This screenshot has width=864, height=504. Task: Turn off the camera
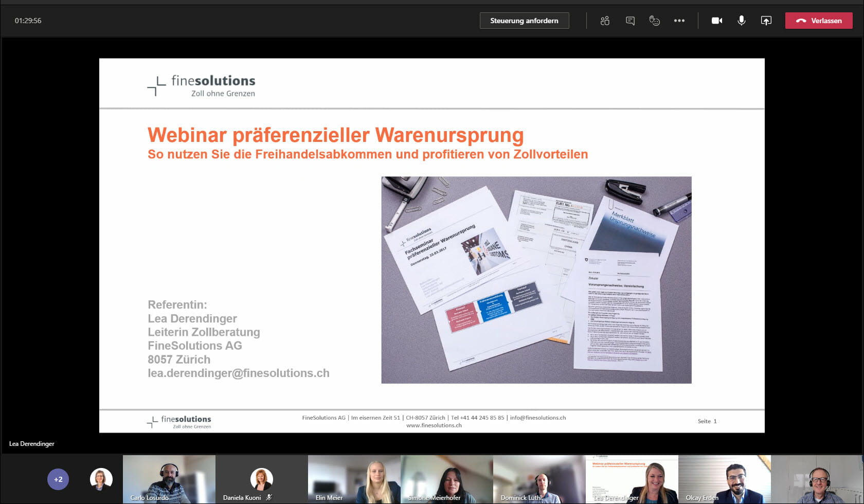pyautogui.click(x=716, y=21)
